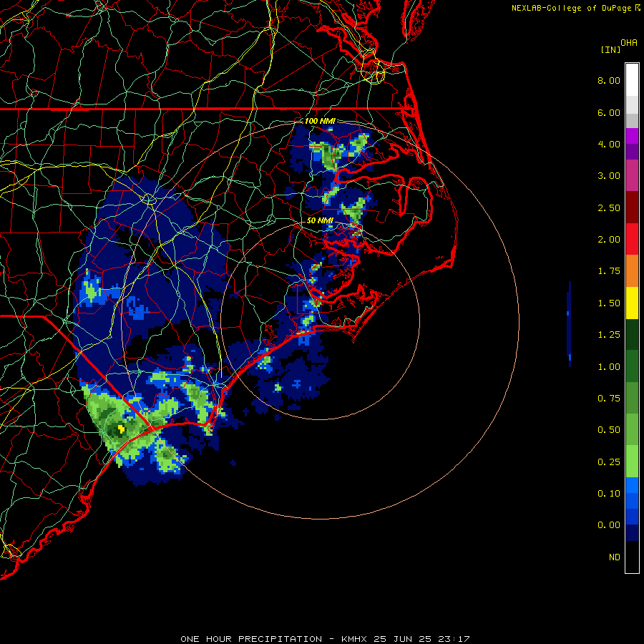Click the 0.25 legend value
Viewport: 644px width, 644px height.
click(609, 462)
